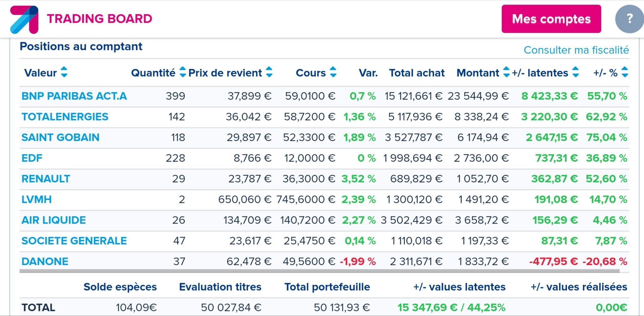Image resolution: width=644 pixels, height=316 pixels.
Task: Click Prix de revient sort arrows
Action: (269, 72)
